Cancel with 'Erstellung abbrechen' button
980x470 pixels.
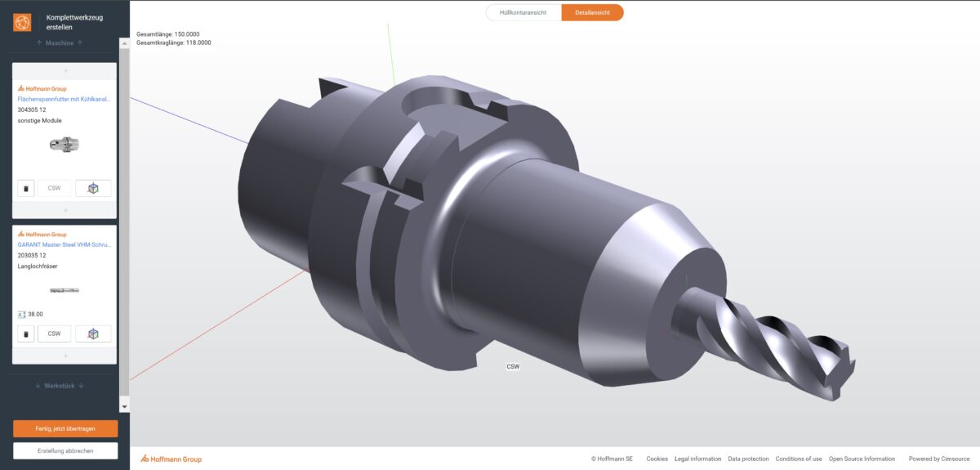[65, 450]
